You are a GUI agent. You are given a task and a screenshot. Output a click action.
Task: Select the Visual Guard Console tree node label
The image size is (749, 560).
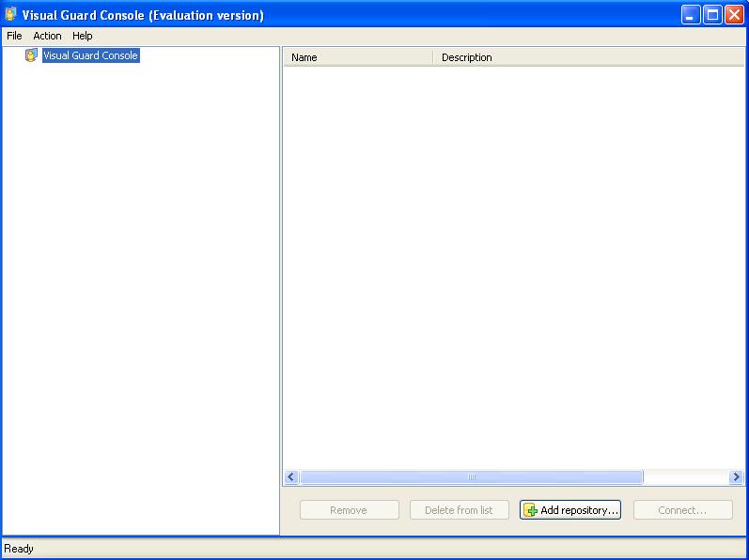click(90, 56)
